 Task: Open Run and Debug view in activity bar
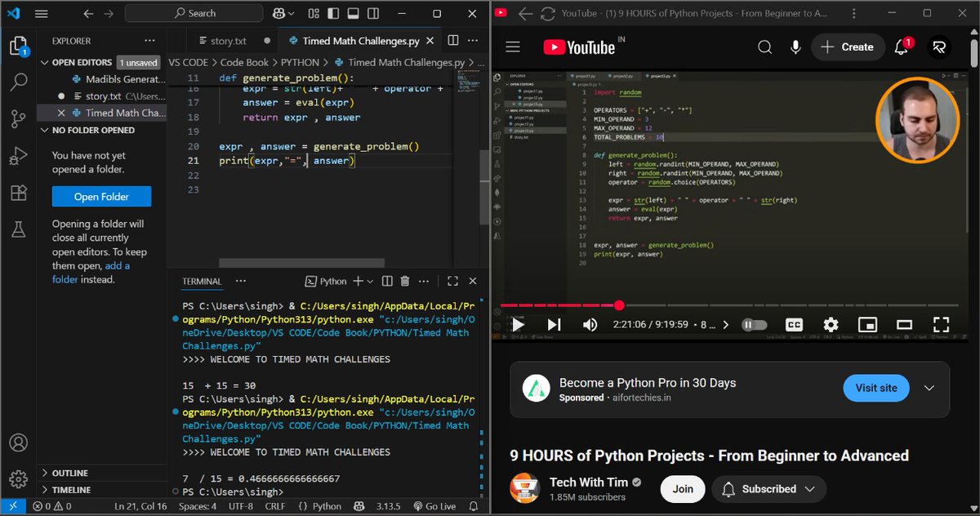coord(19,156)
